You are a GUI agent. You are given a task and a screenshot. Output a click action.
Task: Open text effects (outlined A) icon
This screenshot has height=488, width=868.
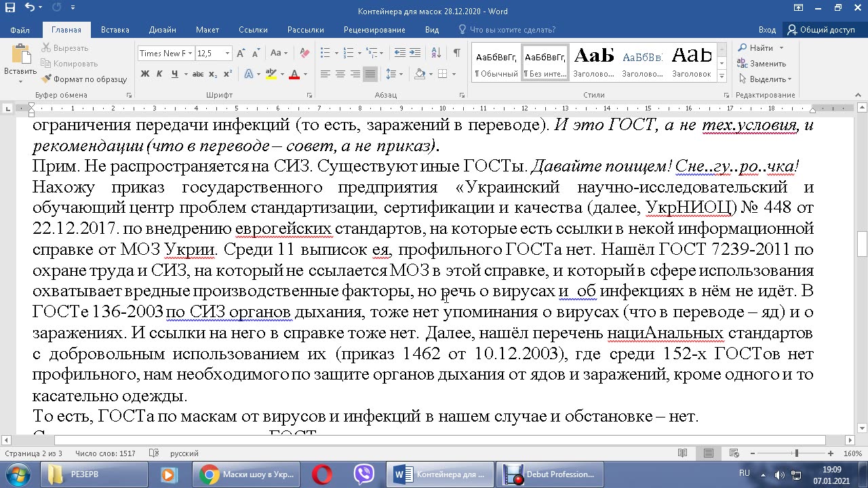[248, 74]
